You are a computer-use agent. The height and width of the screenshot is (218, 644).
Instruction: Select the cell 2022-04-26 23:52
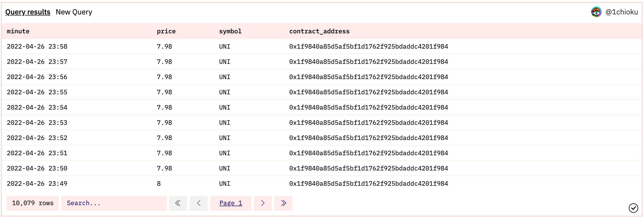point(37,138)
